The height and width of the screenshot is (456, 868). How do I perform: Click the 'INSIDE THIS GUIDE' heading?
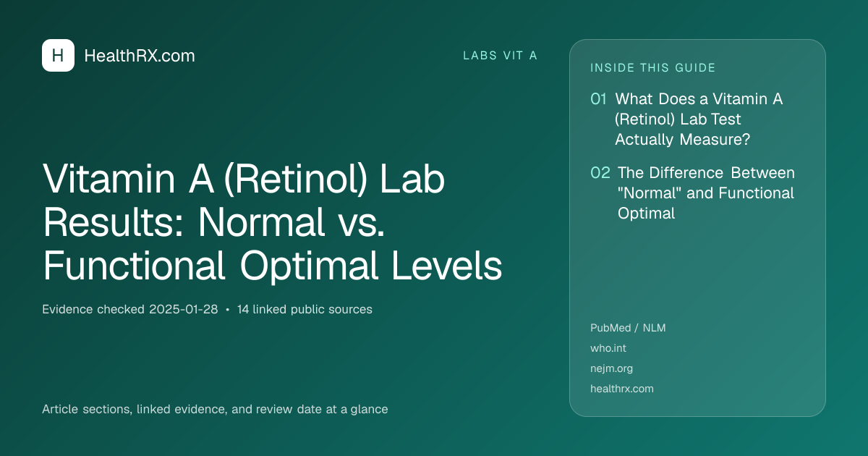coord(653,68)
